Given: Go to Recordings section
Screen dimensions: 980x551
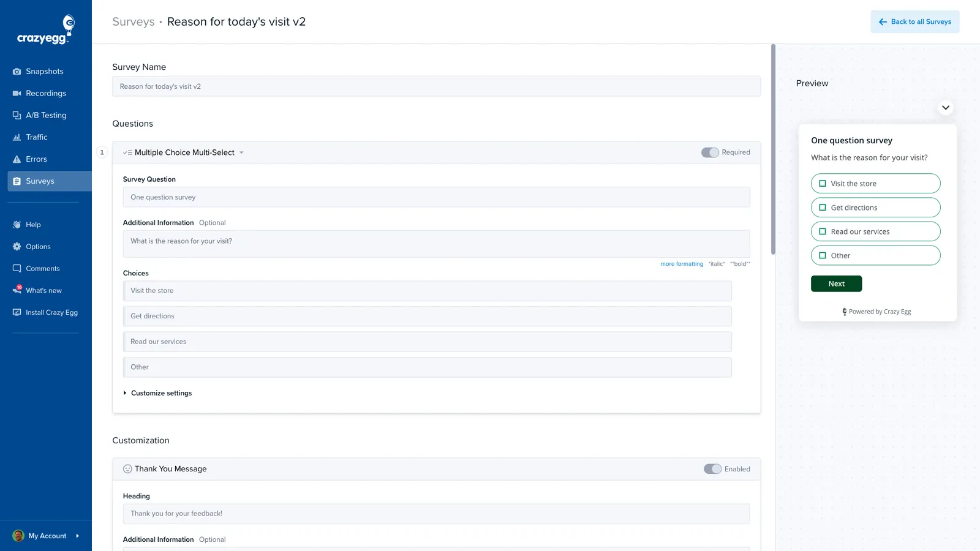Looking at the screenshot, I should pos(46,94).
